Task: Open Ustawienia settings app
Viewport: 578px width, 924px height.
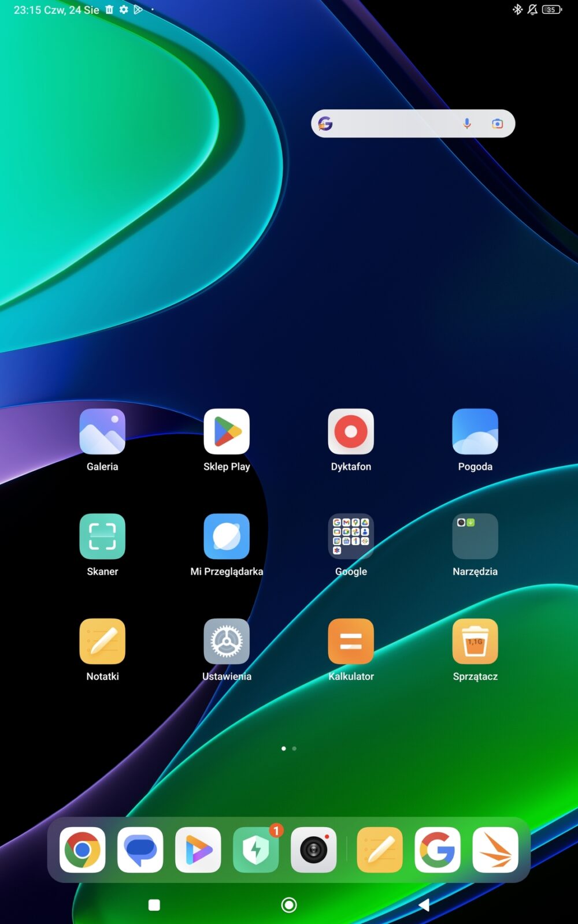Action: pyautogui.click(x=227, y=642)
